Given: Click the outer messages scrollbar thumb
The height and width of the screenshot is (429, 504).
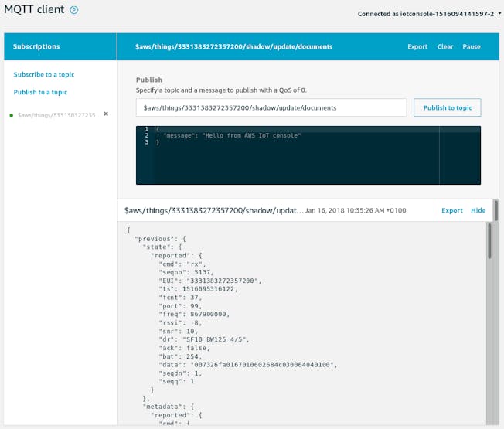Looking at the screenshot, I should tap(496, 210).
